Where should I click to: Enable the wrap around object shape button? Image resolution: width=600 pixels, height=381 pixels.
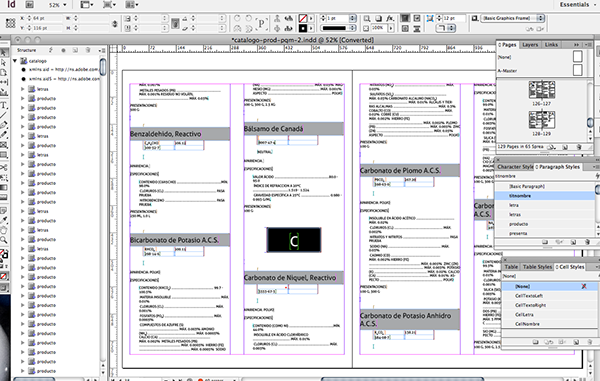405,28
